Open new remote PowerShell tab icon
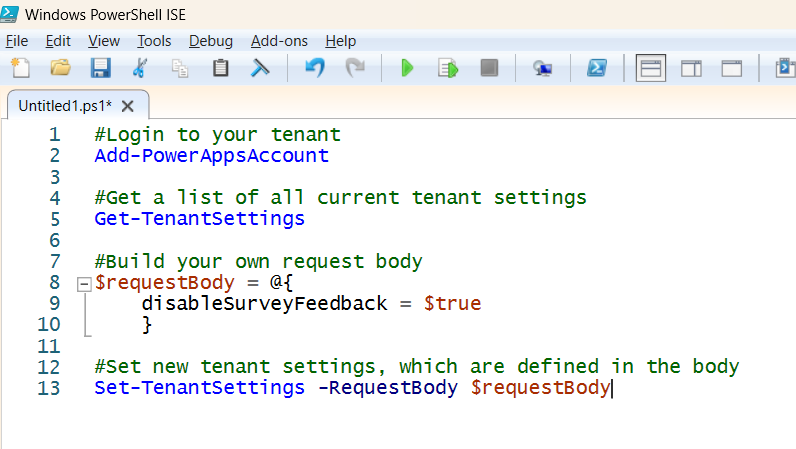Image resolution: width=796 pixels, height=449 pixels. point(543,68)
